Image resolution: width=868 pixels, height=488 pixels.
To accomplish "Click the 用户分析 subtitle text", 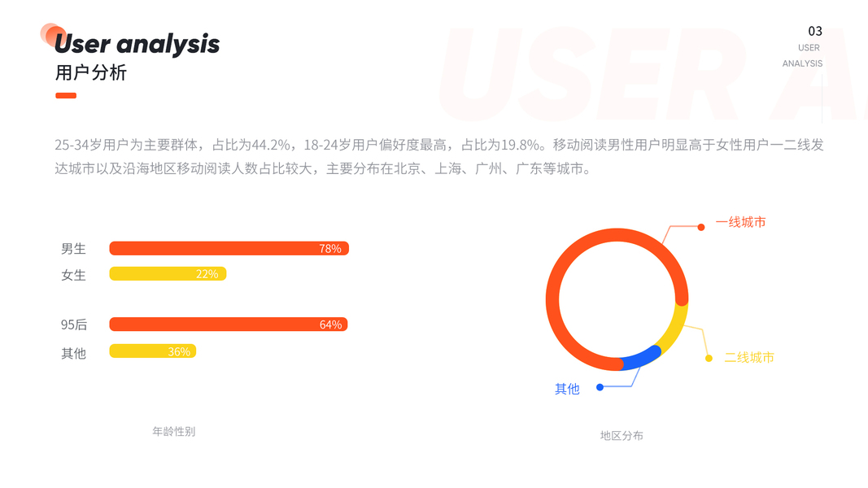I will click(91, 72).
